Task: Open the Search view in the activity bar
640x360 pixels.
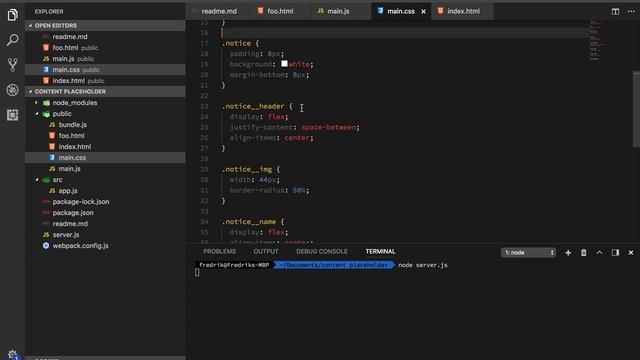Action: pyautogui.click(x=12, y=40)
